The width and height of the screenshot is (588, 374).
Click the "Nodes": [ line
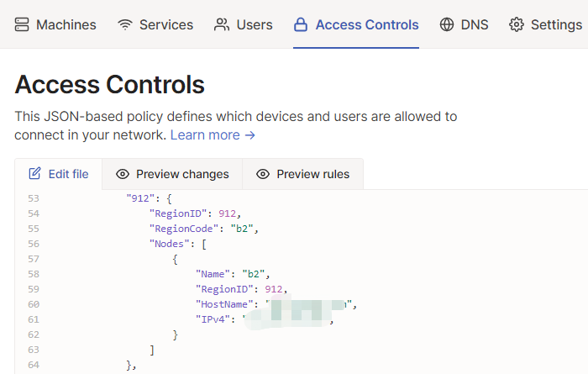point(178,245)
